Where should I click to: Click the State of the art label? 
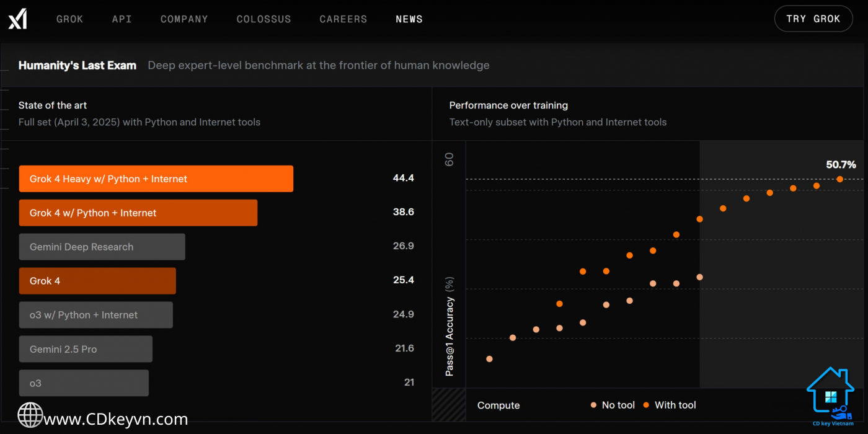pyautogui.click(x=53, y=105)
